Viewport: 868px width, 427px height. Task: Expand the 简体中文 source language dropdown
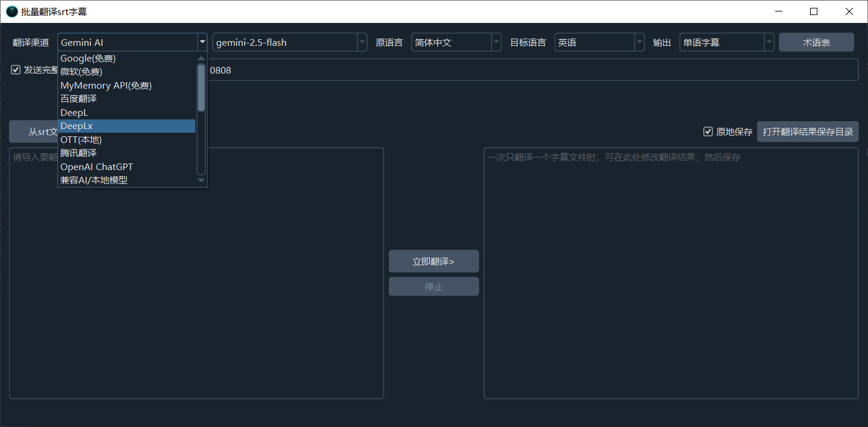pos(496,43)
